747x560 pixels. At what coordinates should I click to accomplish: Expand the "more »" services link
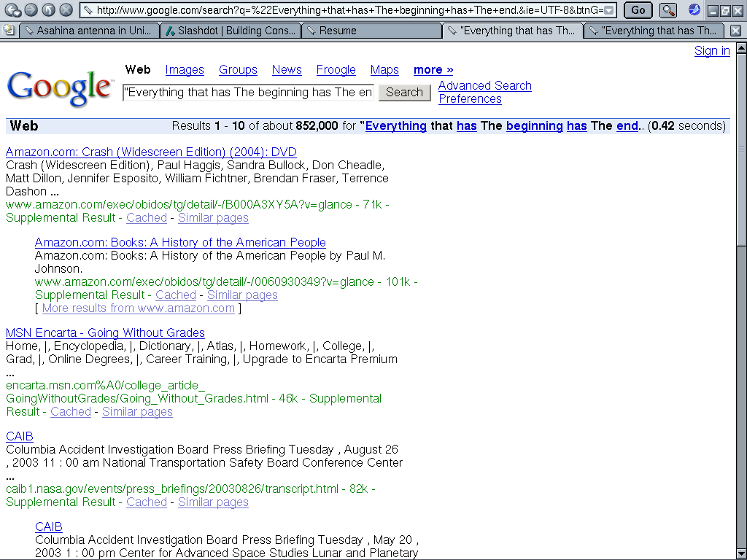point(433,70)
